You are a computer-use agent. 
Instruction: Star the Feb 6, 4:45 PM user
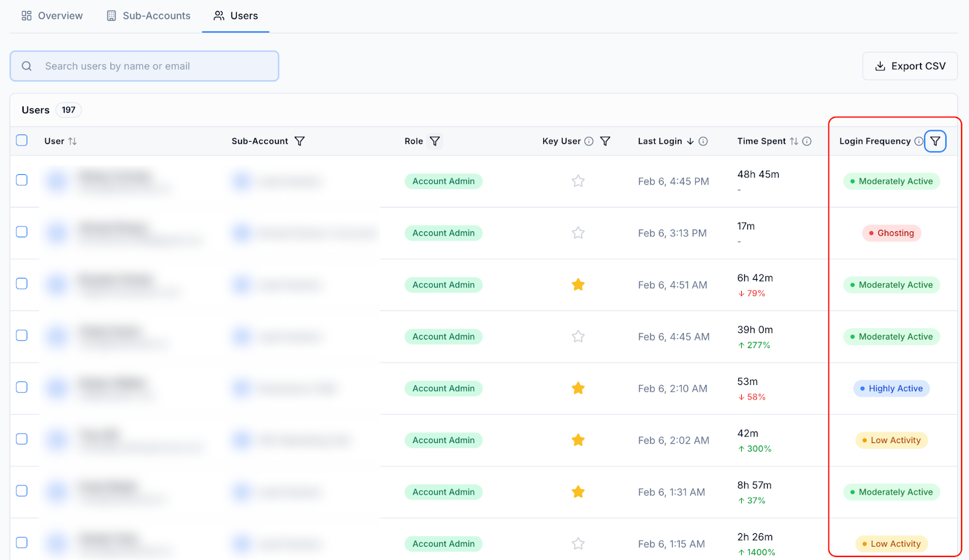[x=578, y=181]
